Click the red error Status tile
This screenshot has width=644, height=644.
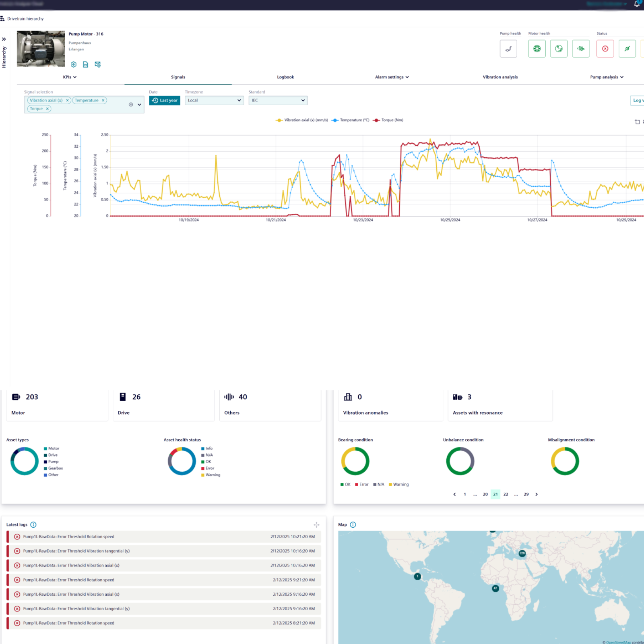605,49
